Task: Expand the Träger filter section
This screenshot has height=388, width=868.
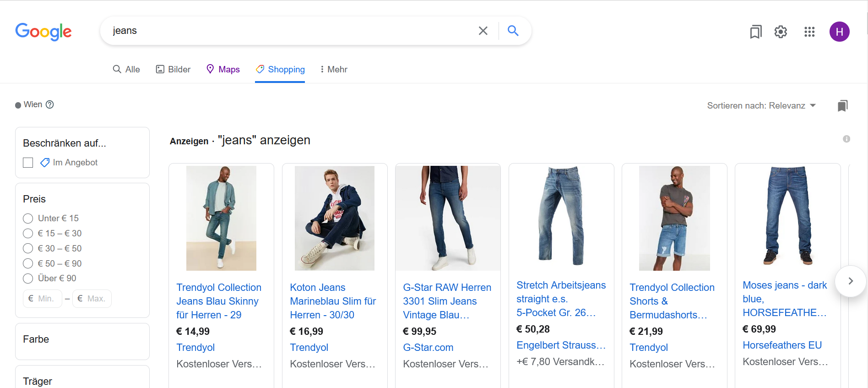Action: [x=82, y=377]
